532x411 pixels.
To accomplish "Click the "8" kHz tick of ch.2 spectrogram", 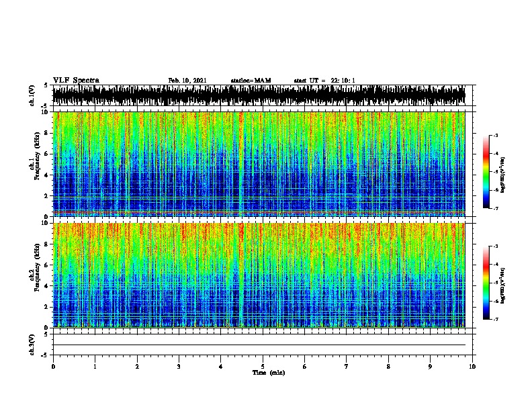I will (x=47, y=244).
